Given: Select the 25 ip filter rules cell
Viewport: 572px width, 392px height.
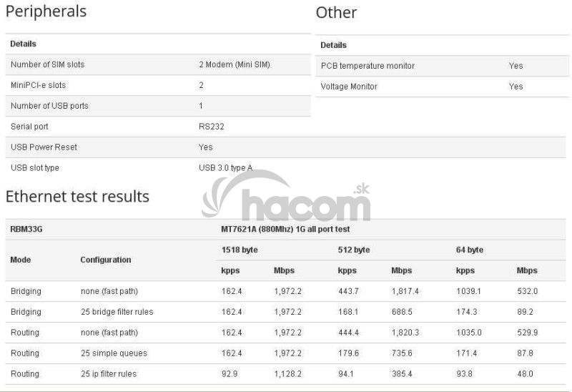Looking at the screenshot, I should coord(108,374).
